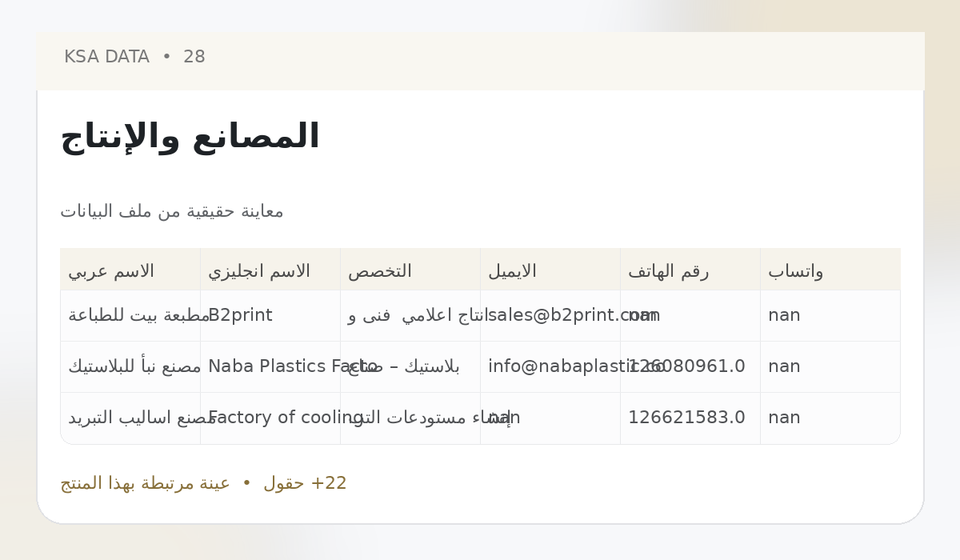Select phone number 126621583.0 cell

point(690,418)
